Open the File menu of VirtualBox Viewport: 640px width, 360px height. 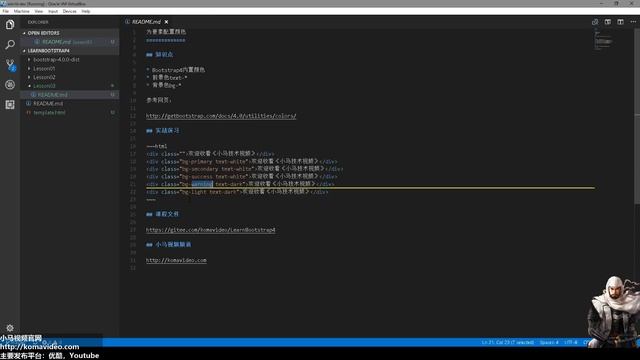pos(6,11)
